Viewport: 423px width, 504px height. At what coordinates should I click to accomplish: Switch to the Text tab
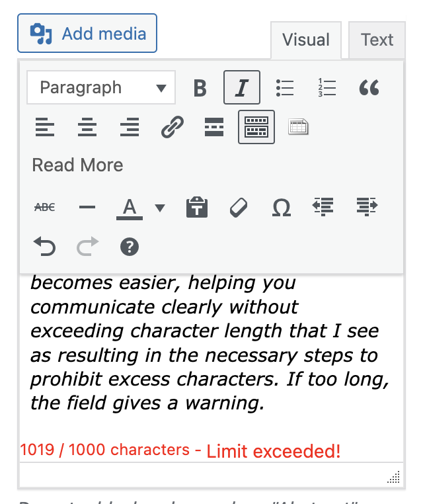pos(377,40)
